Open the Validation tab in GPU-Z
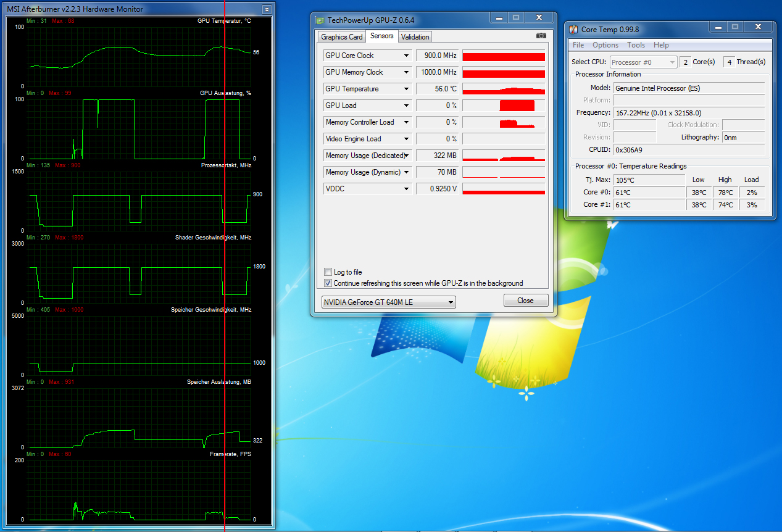Viewport: 782px width, 532px height. pyautogui.click(x=415, y=37)
